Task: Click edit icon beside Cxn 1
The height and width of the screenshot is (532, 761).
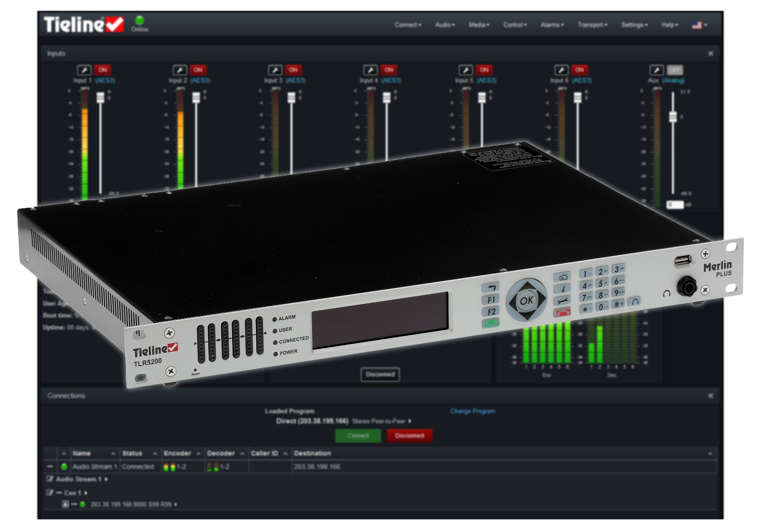Action: pos(50,493)
